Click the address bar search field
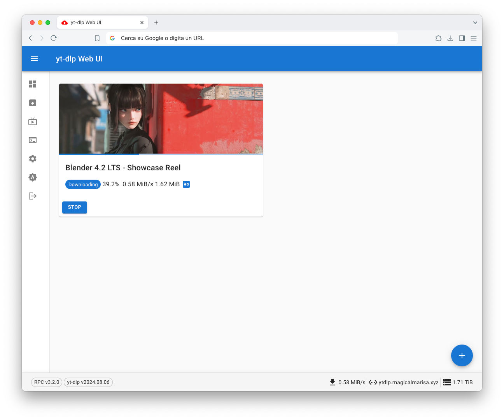 pos(253,38)
